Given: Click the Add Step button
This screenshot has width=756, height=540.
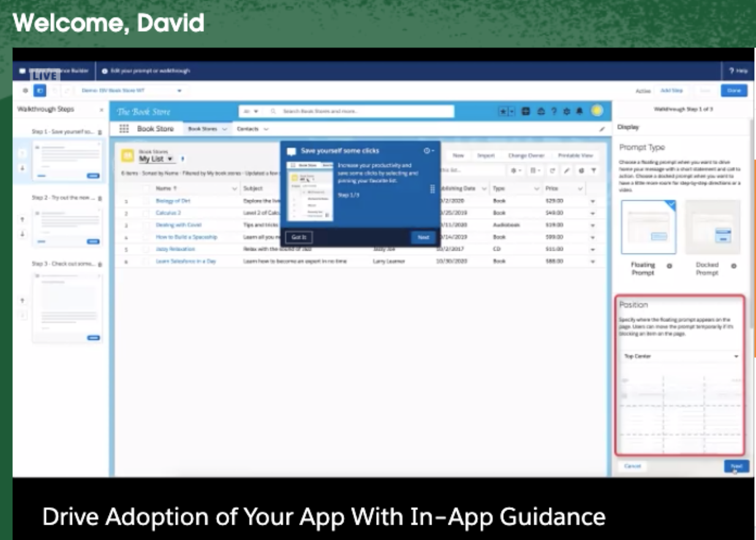Looking at the screenshot, I should point(671,91).
